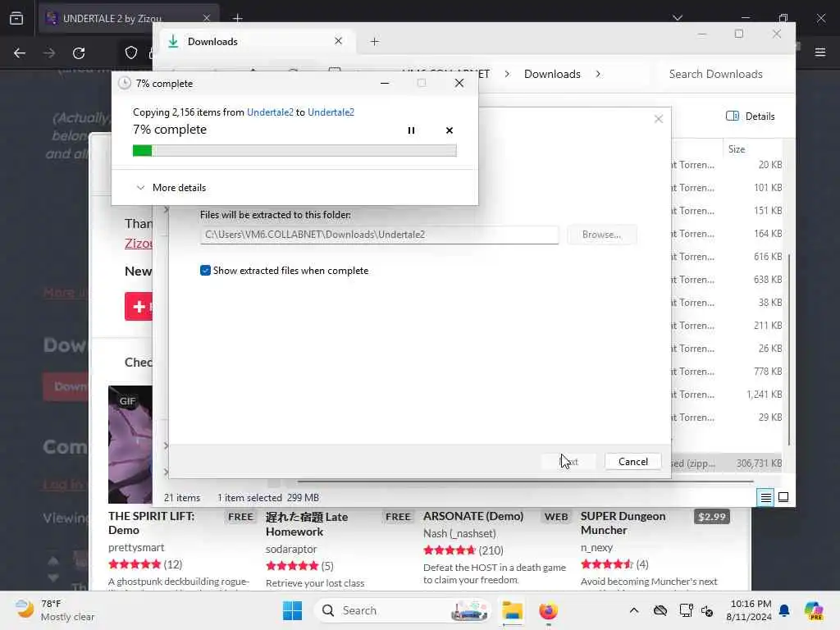
Task: Switch to details list view icon
Action: pyautogui.click(x=765, y=498)
